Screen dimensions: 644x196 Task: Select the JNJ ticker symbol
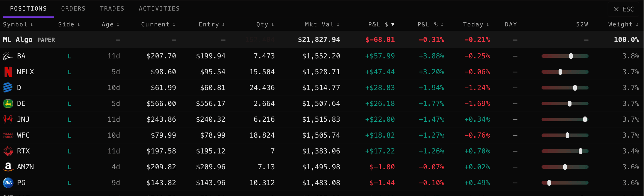click(x=23, y=119)
